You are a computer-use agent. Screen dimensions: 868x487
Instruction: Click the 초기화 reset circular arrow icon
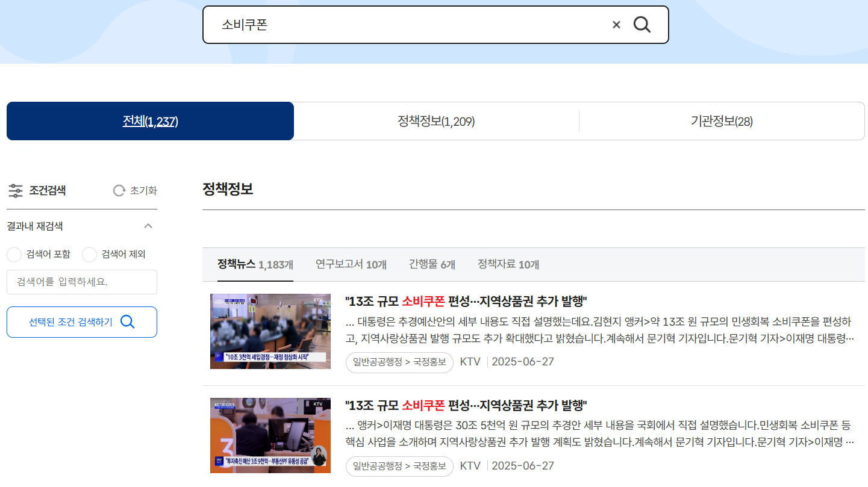tap(119, 191)
